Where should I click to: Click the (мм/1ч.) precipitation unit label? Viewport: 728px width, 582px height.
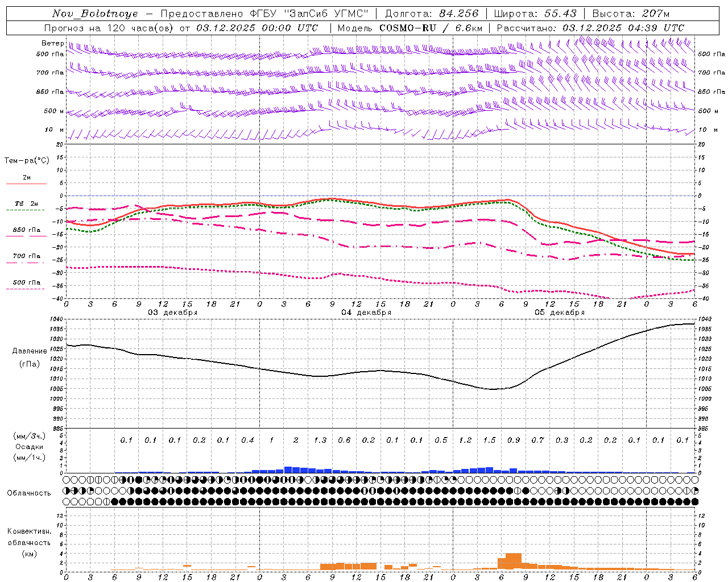(29, 458)
